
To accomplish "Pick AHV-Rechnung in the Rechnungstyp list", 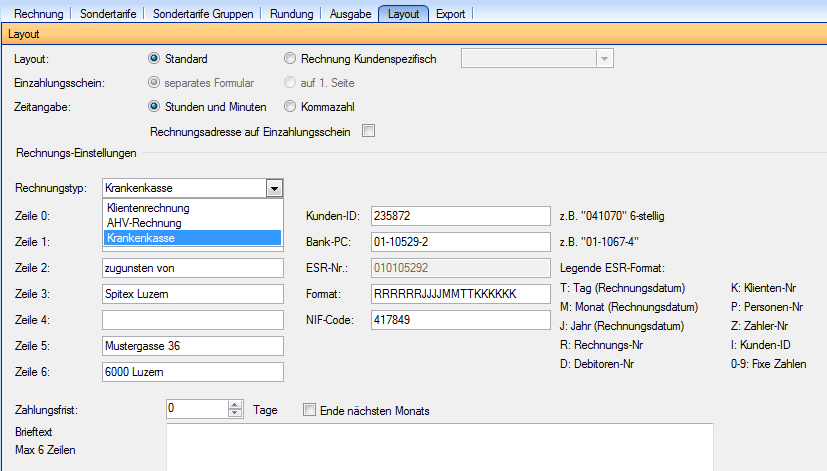I will click(143, 222).
